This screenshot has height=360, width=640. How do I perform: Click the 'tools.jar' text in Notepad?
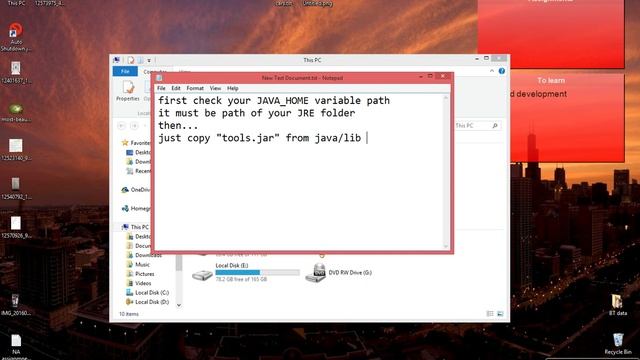248,138
